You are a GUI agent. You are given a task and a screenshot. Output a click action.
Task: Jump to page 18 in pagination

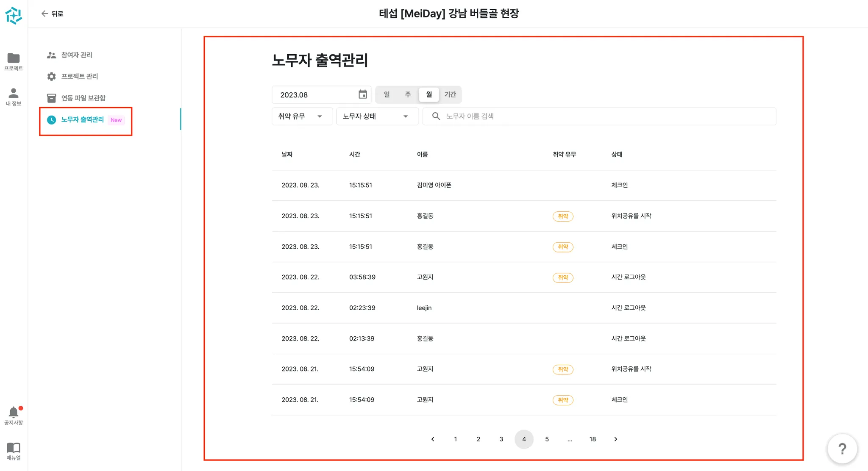coord(593,439)
